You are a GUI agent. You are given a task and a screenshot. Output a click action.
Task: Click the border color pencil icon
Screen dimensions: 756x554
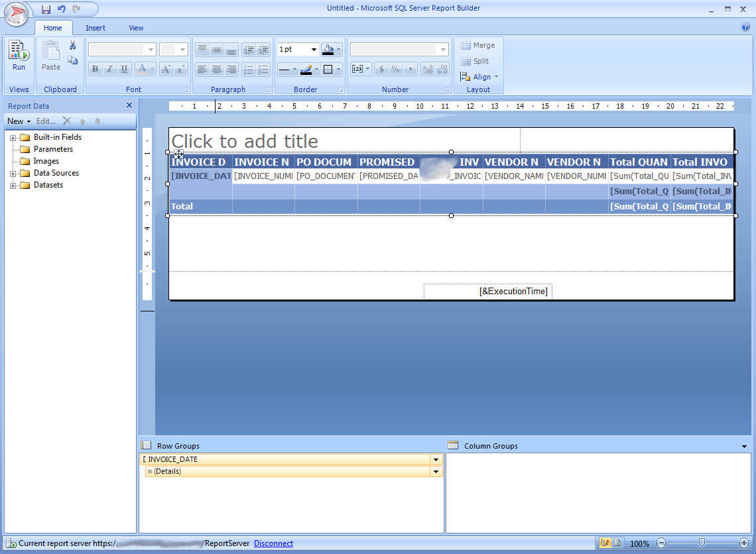pyautogui.click(x=307, y=69)
